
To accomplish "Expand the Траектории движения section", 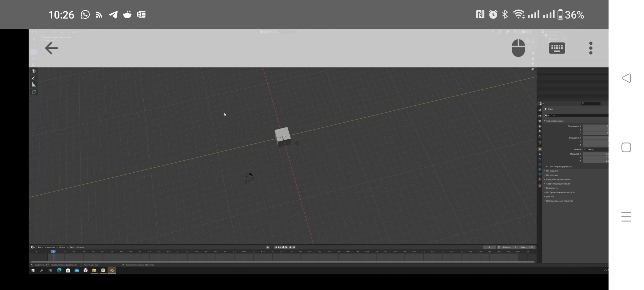I will click(557, 184).
